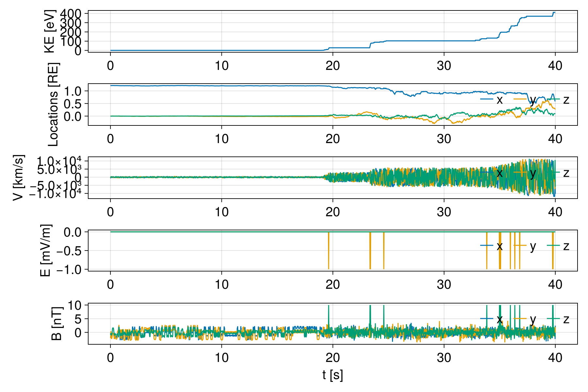
Task: Click the 10 time tick under E plot
Action: pyautogui.click(x=221, y=285)
